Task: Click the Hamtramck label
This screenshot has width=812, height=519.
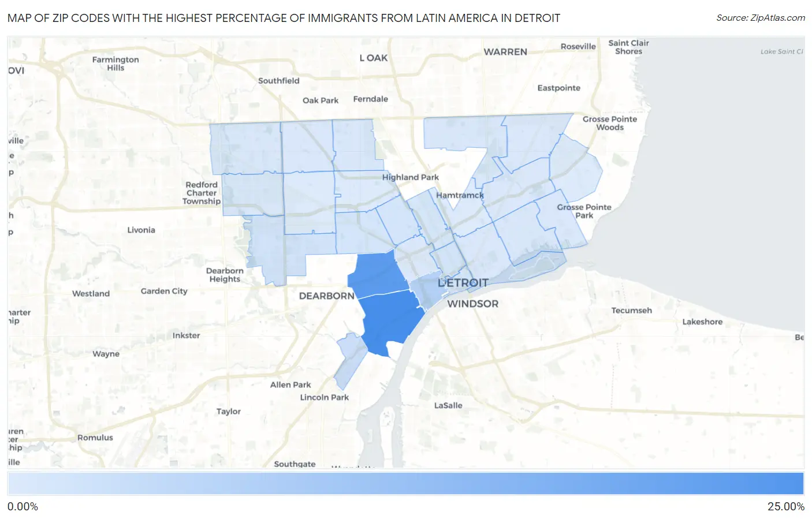Action: 460,195
